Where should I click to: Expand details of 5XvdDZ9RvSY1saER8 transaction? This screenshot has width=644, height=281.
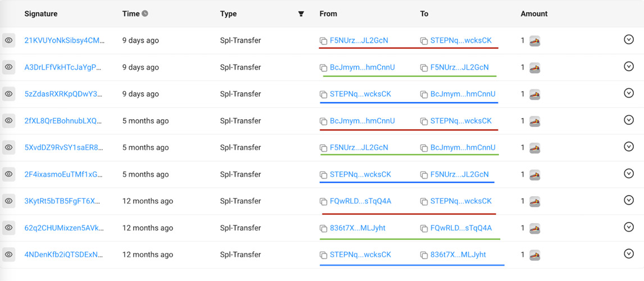[628, 147]
